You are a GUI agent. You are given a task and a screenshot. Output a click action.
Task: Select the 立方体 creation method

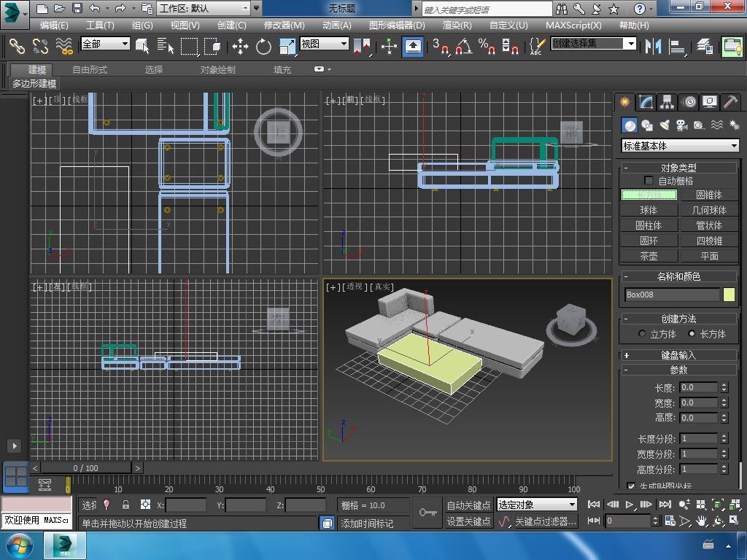point(642,334)
